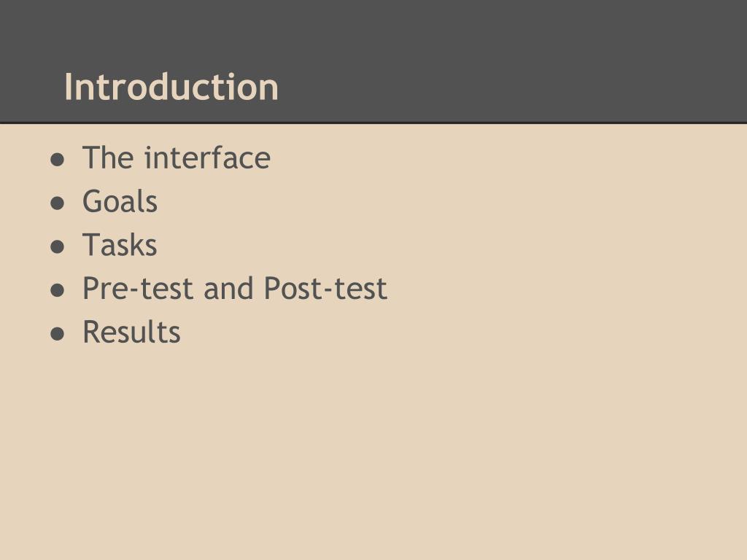Select the Goals bullet item

(x=120, y=201)
